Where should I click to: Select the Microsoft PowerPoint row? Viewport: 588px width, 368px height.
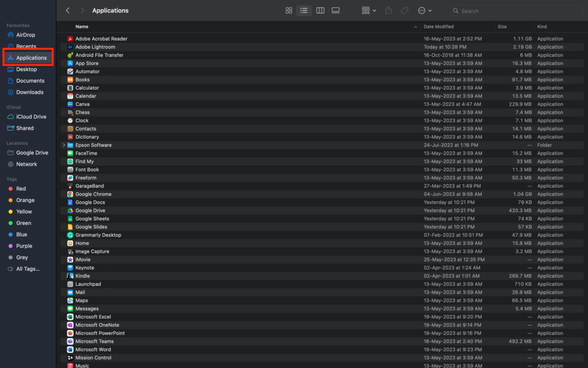point(322,333)
